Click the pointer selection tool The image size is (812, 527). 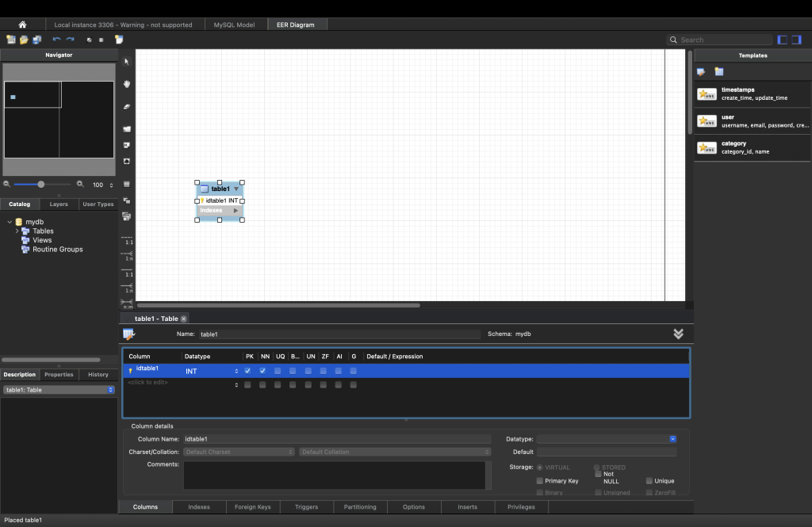(x=127, y=62)
